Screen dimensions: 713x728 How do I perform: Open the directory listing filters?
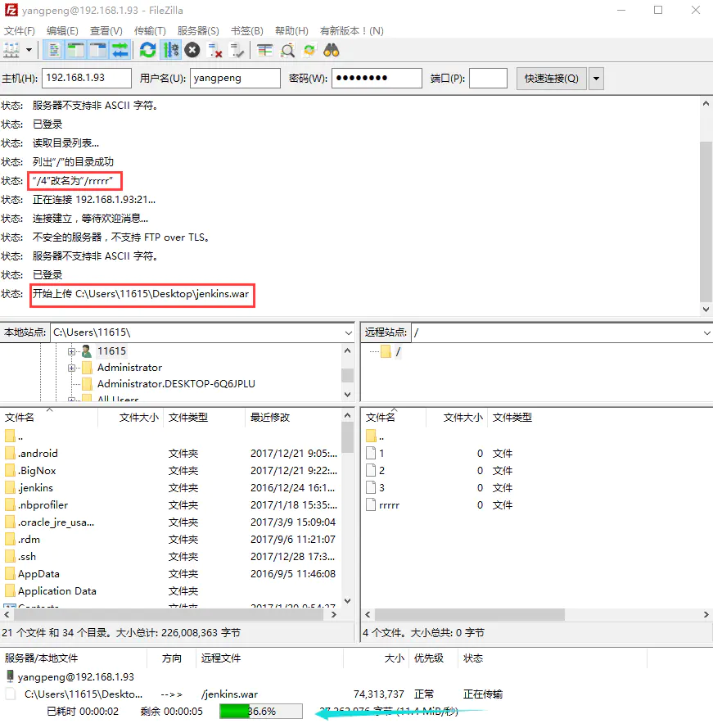[264, 50]
